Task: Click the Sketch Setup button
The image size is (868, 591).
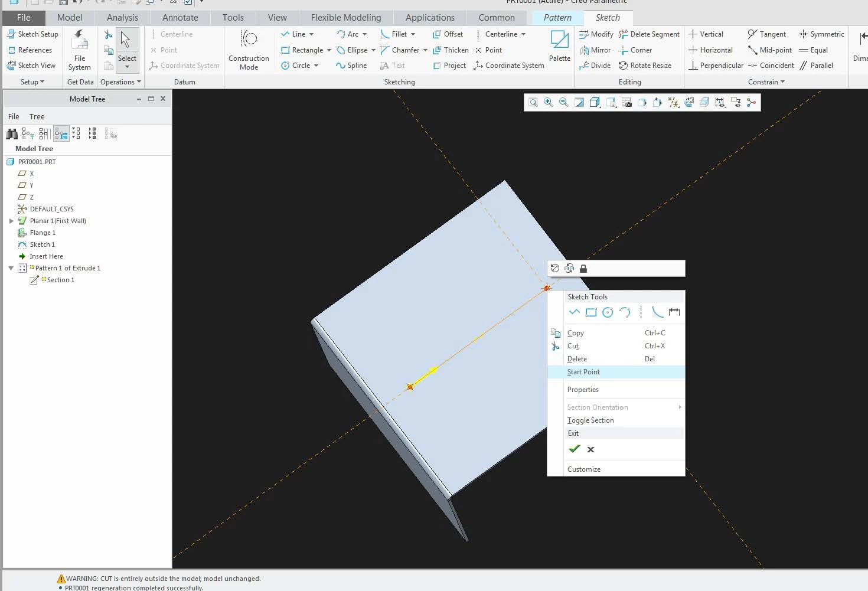Action: click(x=32, y=34)
